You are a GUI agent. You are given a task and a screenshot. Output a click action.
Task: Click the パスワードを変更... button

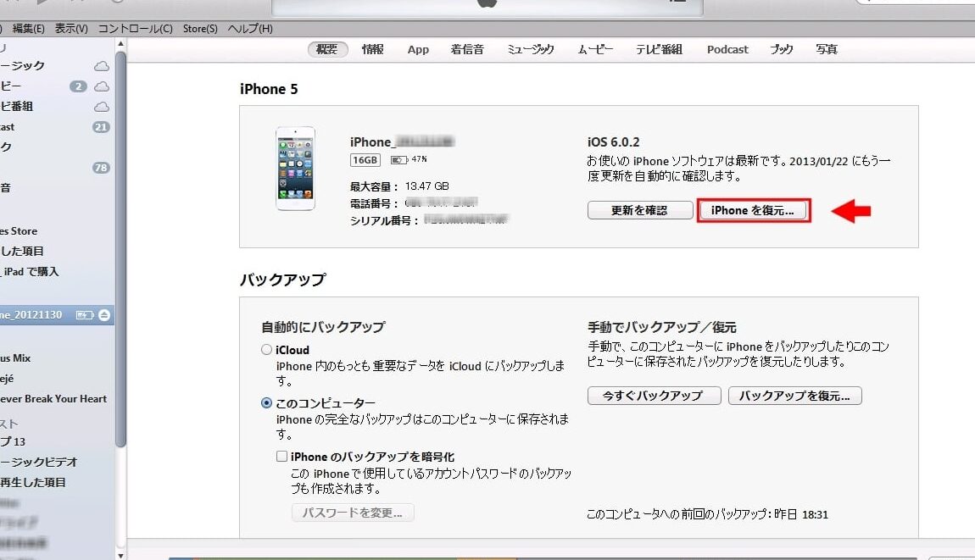[x=353, y=513]
